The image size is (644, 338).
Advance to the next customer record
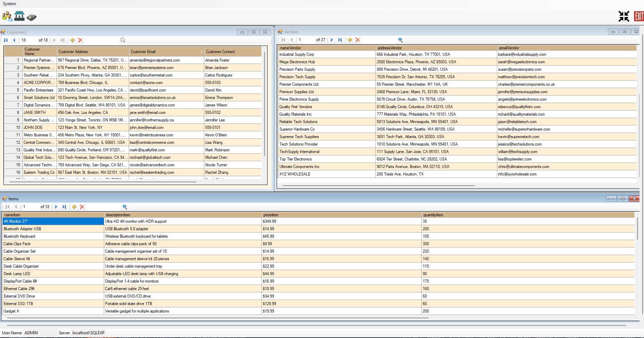54,40
